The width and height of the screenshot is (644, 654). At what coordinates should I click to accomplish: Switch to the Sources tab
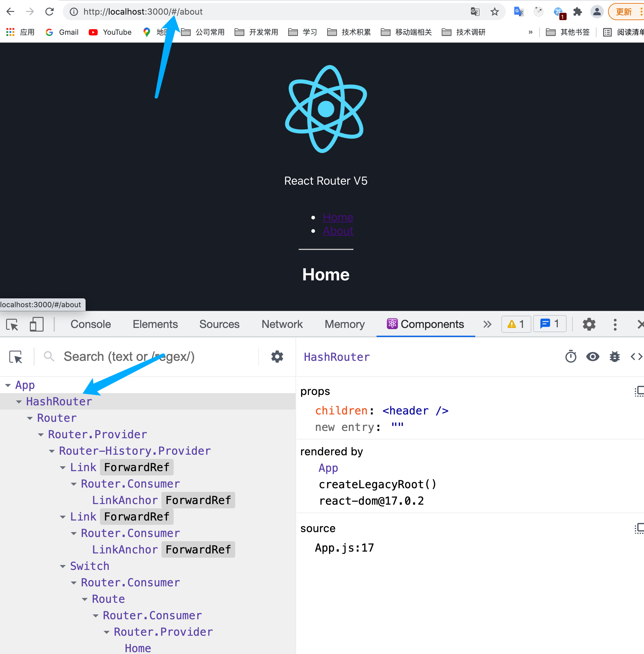[x=220, y=324]
